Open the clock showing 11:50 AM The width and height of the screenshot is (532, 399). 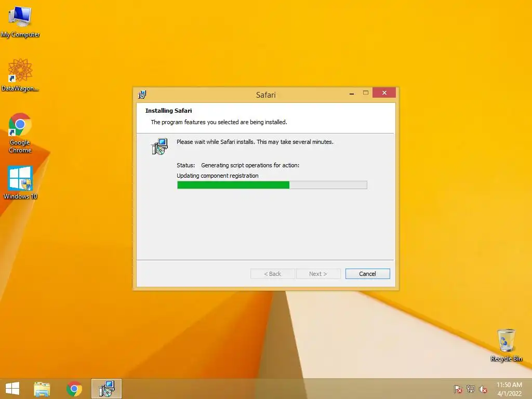(509, 389)
